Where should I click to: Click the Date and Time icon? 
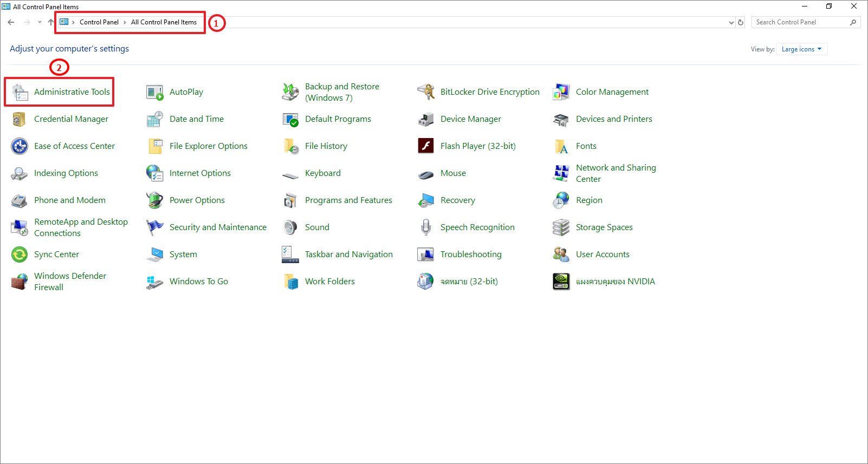click(x=155, y=119)
